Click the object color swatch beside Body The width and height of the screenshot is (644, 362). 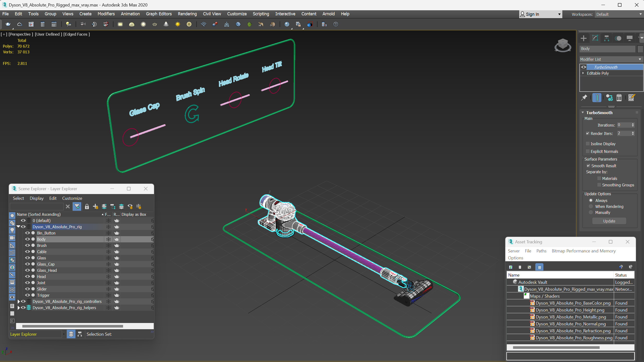click(x=640, y=49)
